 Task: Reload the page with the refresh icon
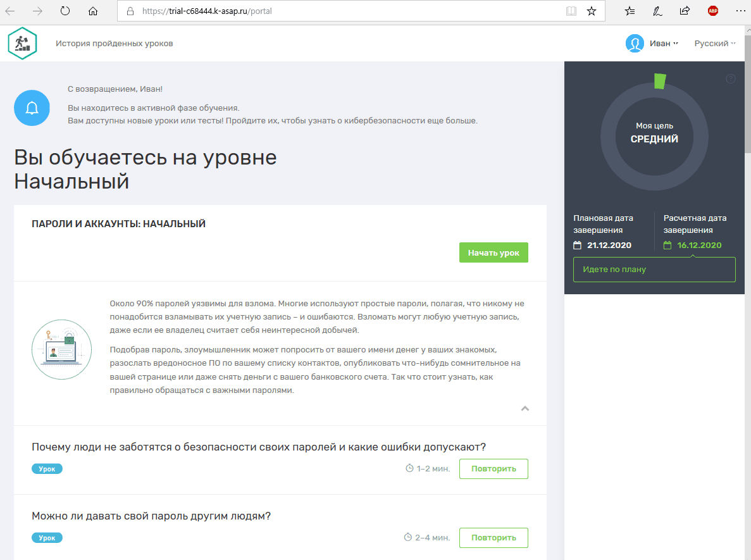pos(65,11)
